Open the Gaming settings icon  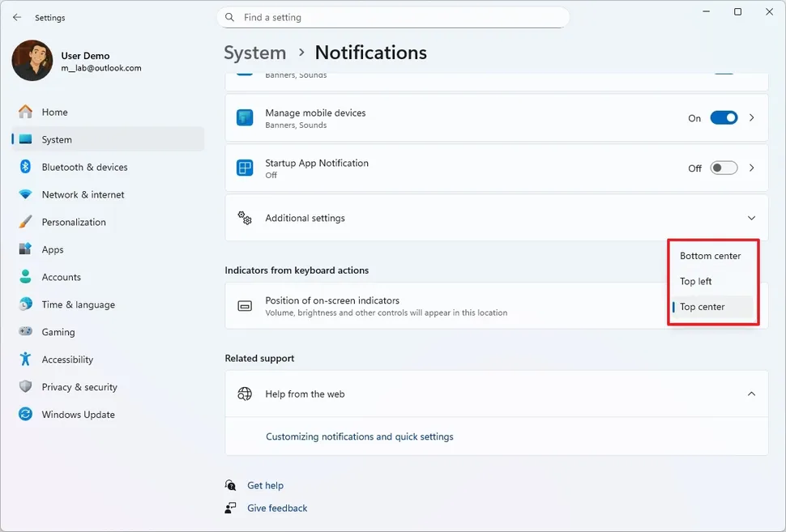click(x=24, y=332)
